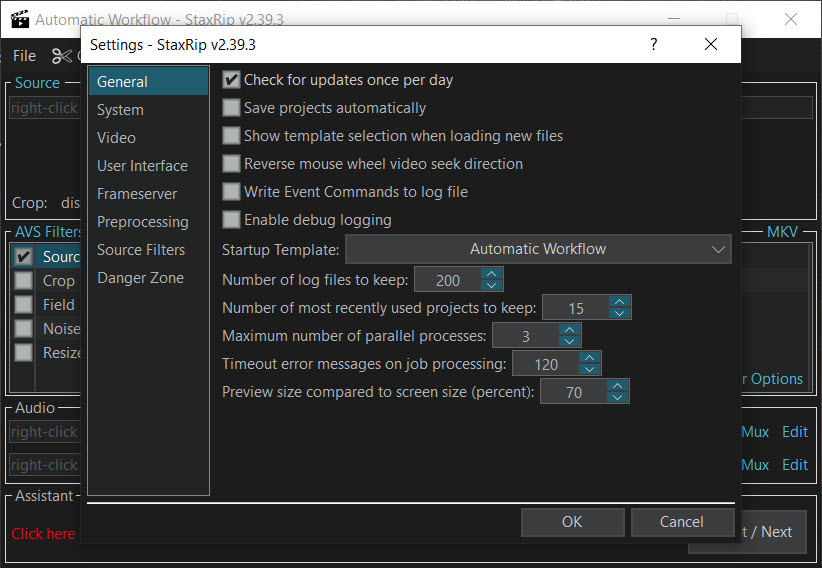Click the scissors icon in the main toolbar

click(x=62, y=56)
